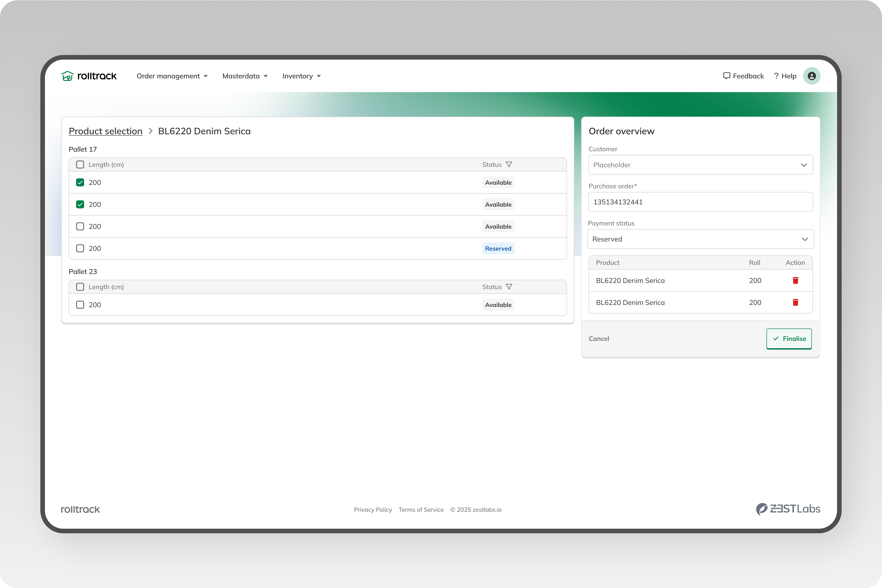This screenshot has width=882, height=588.
Task: Open the Status filter on Pallet 17
Action: click(x=509, y=164)
